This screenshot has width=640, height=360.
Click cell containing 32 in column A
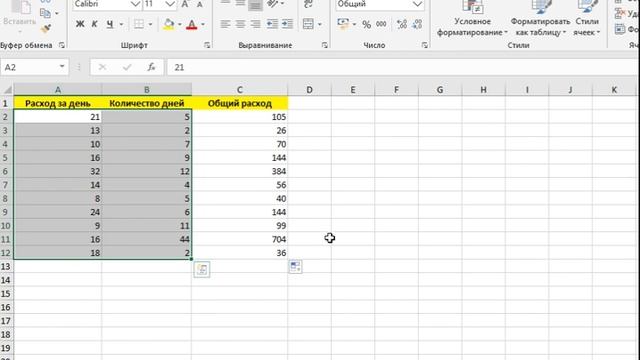[x=58, y=171]
